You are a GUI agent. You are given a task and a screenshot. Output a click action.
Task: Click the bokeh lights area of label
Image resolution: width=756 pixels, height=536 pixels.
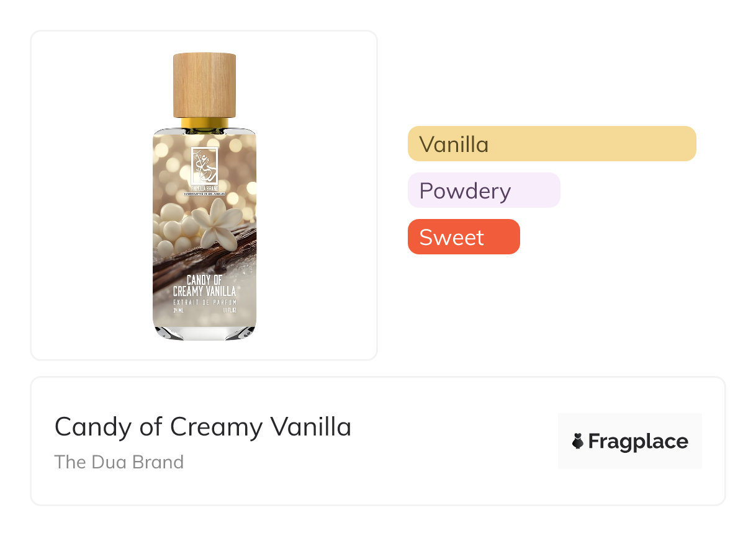click(x=236, y=161)
